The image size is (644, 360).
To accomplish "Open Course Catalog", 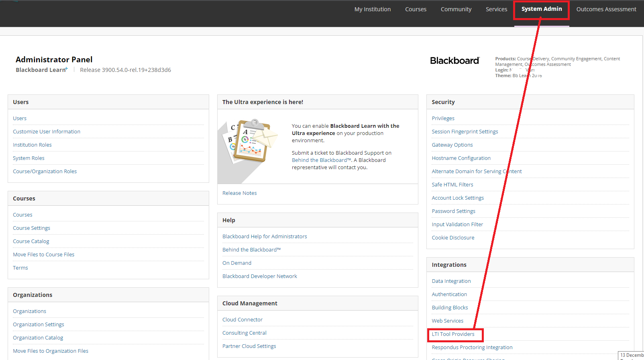I will [x=31, y=241].
